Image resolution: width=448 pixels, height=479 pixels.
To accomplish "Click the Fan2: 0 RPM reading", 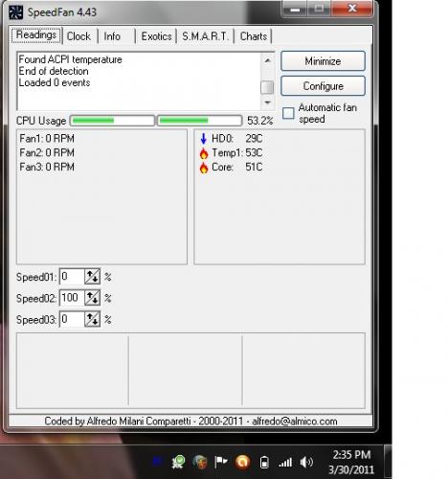I will click(x=47, y=153).
